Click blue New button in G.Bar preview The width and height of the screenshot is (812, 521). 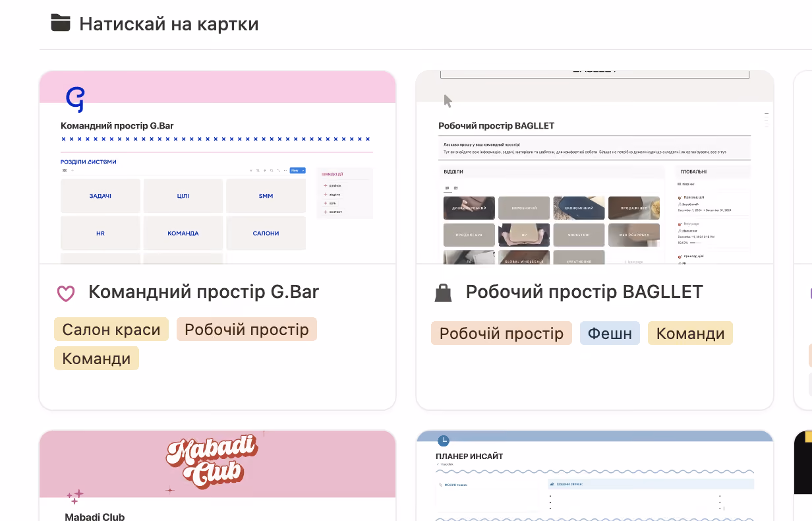pyautogui.click(x=297, y=170)
